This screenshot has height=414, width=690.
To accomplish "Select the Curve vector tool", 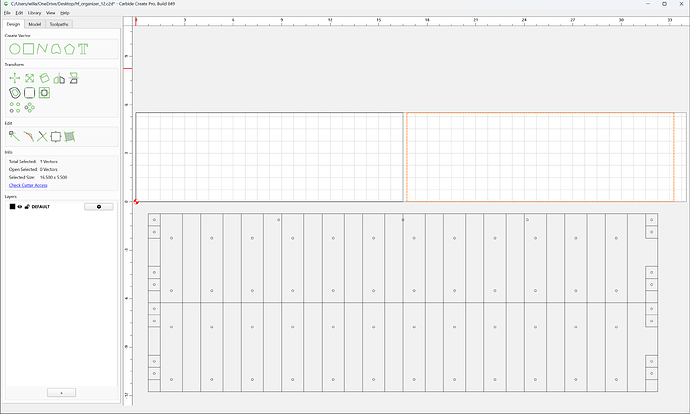I will 56,49.
